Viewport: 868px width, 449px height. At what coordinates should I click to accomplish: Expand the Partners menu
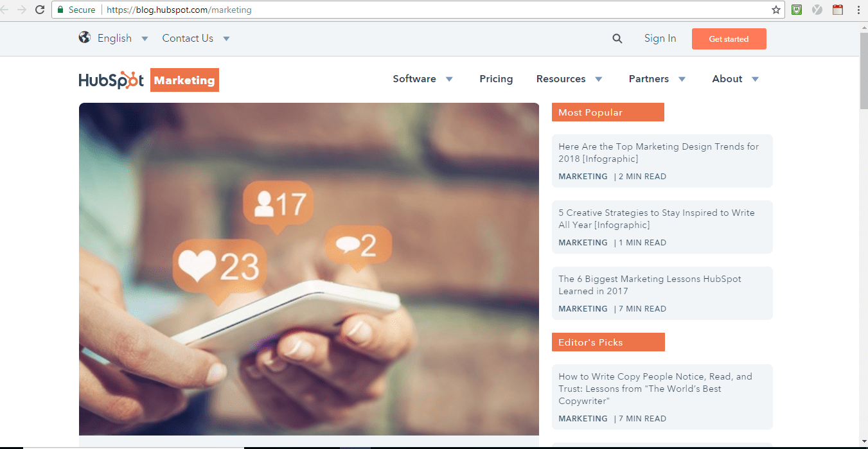(x=657, y=79)
